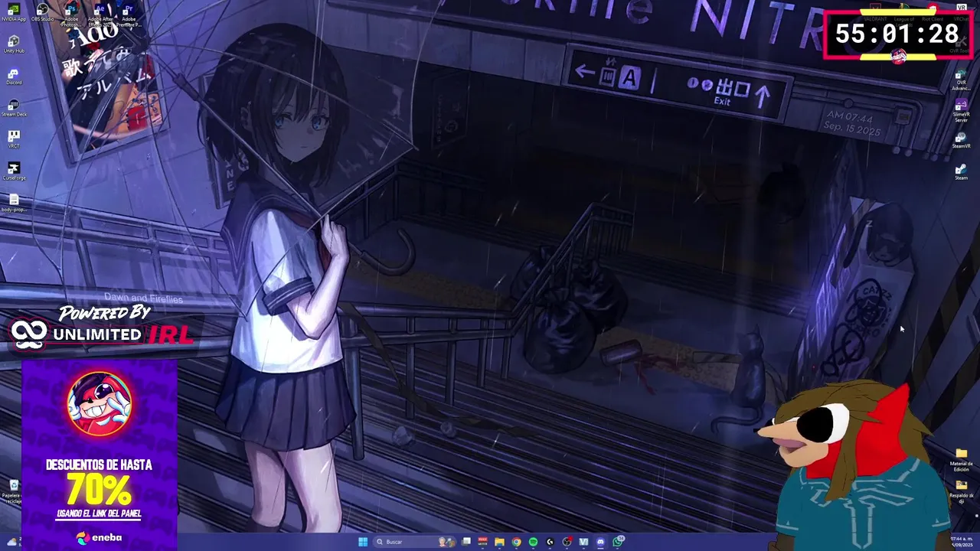Open Discord from the taskbar
980x551 pixels.
pos(600,542)
